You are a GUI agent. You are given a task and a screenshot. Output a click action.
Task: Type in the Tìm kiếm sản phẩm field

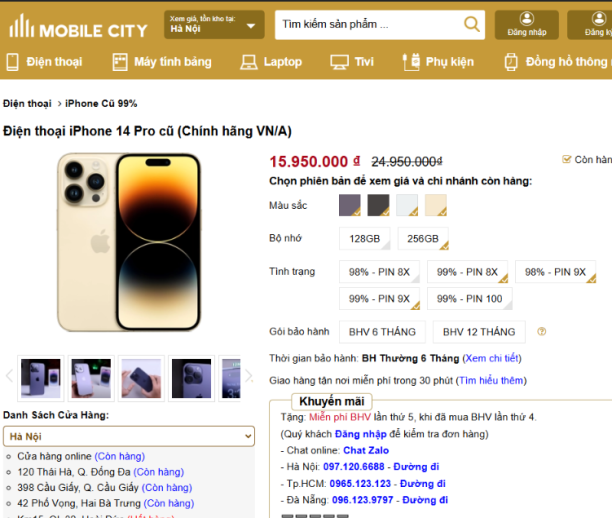pos(366,25)
